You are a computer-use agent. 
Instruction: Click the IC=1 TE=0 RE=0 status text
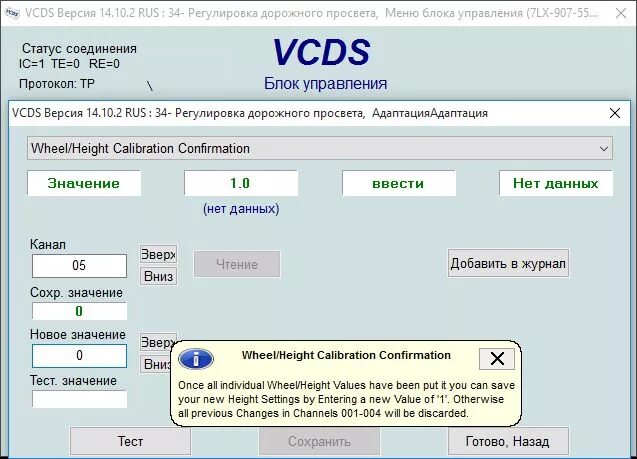click(69, 64)
